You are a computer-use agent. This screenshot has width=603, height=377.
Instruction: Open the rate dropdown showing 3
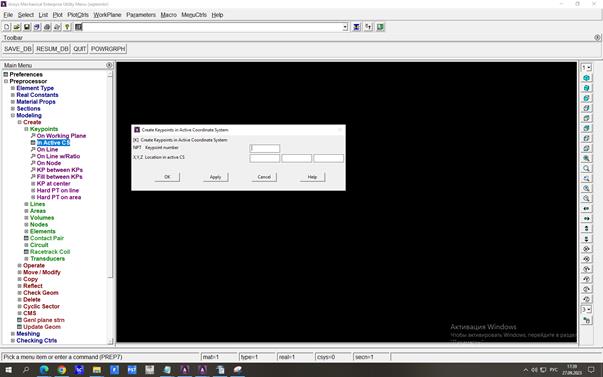586,310
